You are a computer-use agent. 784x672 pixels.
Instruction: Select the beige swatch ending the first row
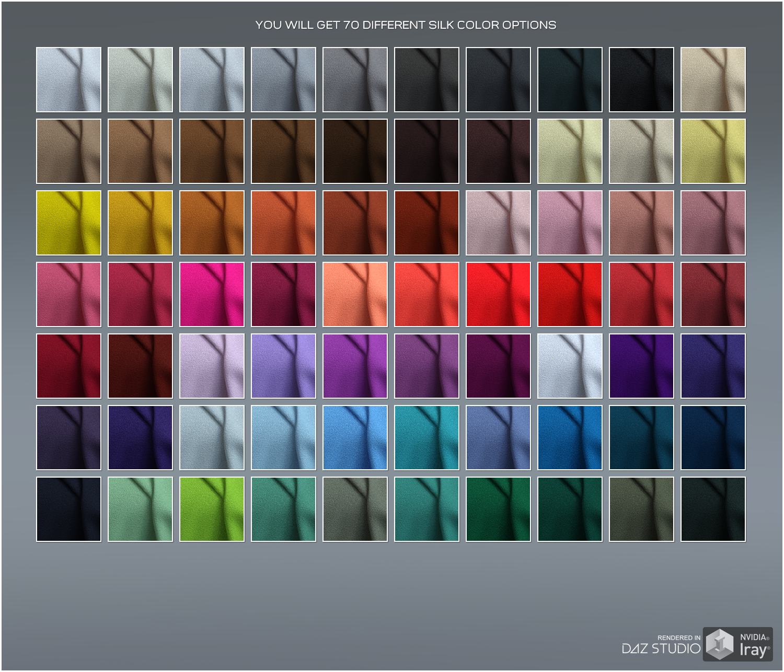(x=713, y=79)
